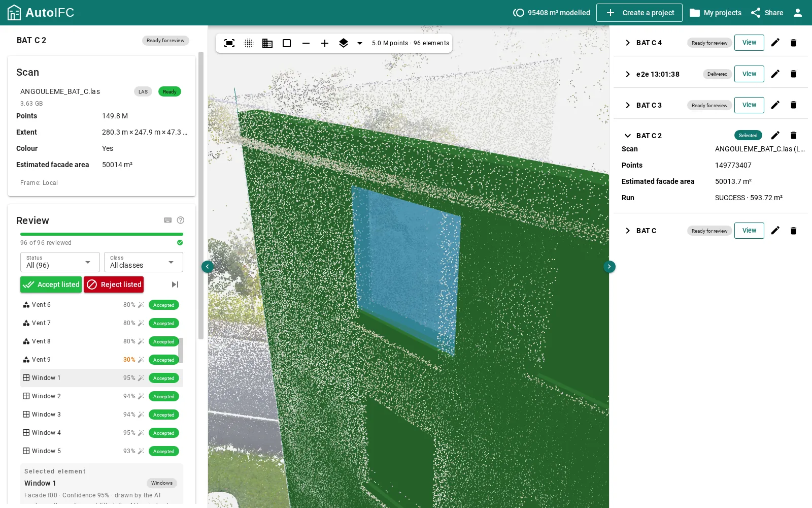This screenshot has height=508, width=812.
Task: Click Accept listed button
Action: (51, 284)
